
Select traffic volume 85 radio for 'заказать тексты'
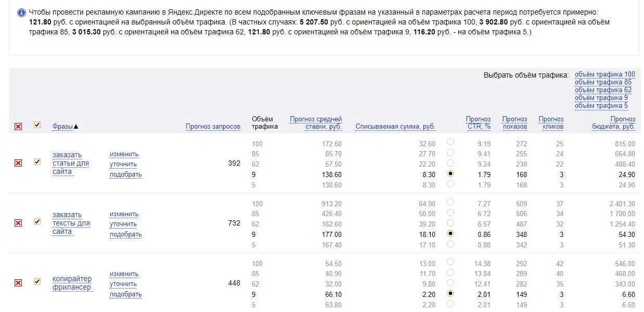[450, 213]
